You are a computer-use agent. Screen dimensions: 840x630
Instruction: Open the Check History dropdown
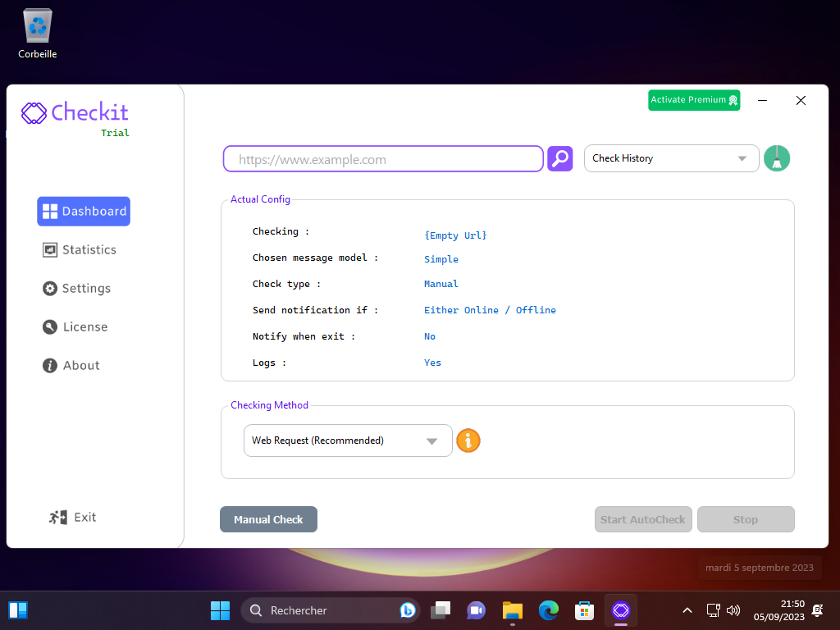pos(671,157)
